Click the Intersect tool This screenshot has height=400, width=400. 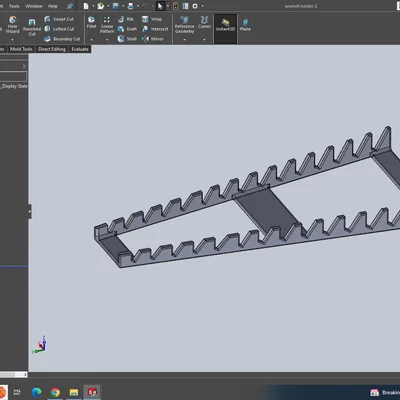tap(155, 29)
